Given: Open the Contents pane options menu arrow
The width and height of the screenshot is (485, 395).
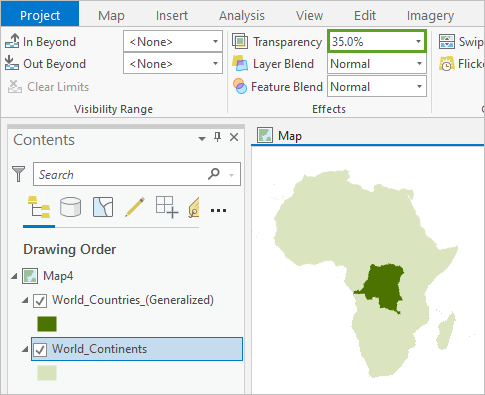Looking at the screenshot, I should [202, 138].
